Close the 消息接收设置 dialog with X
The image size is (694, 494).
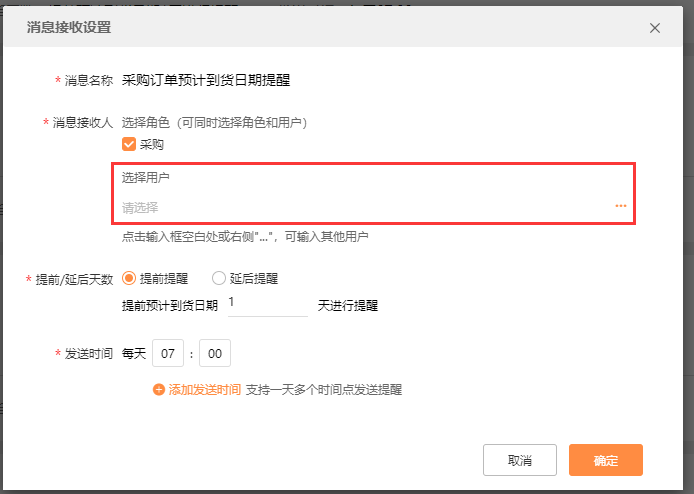pos(655,28)
